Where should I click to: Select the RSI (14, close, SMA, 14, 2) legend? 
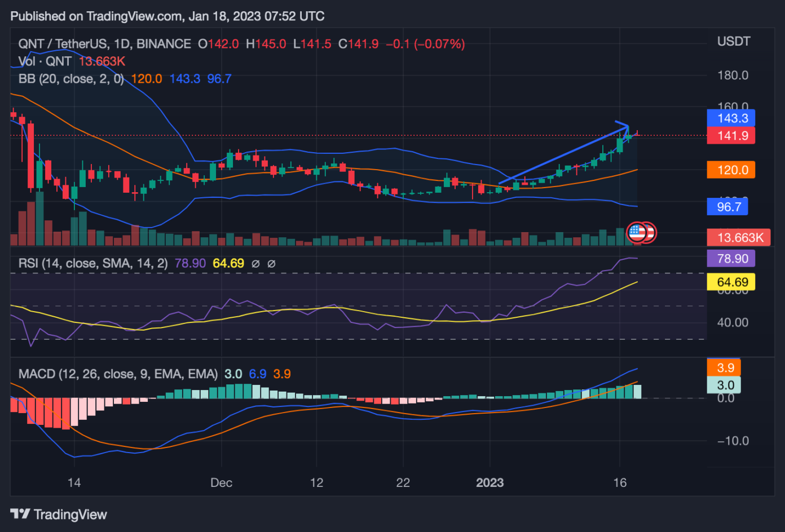pos(93,263)
